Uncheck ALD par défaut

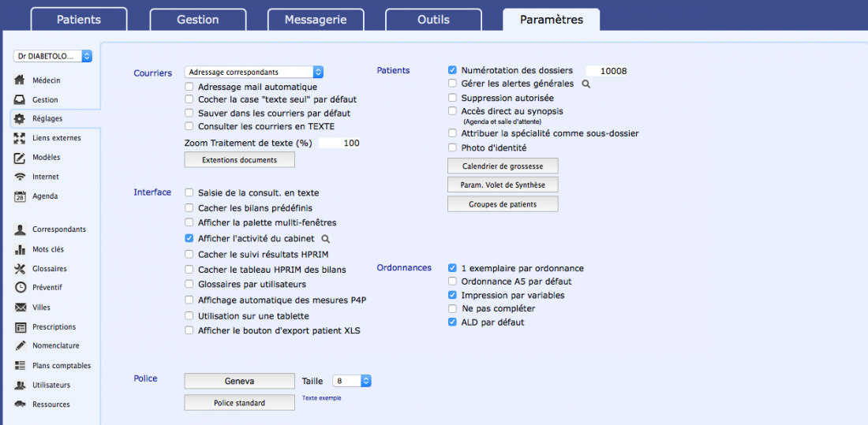452,322
